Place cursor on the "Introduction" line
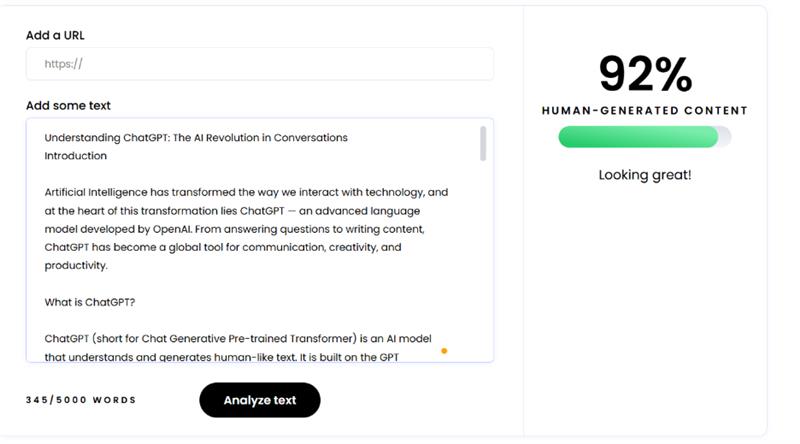The width and height of the screenshot is (800, 444). coord(75,156)
